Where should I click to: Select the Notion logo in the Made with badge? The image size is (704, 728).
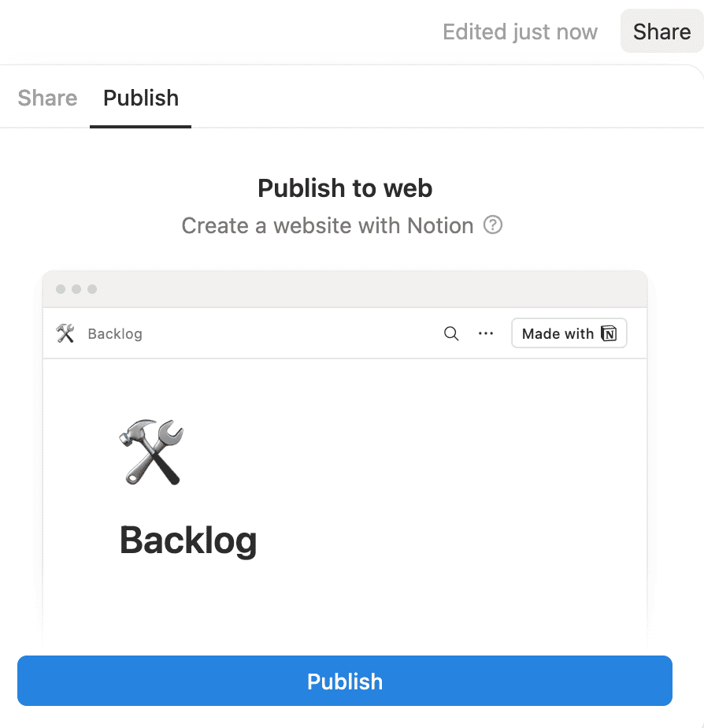pyautogui.click(x=610, y=333)
